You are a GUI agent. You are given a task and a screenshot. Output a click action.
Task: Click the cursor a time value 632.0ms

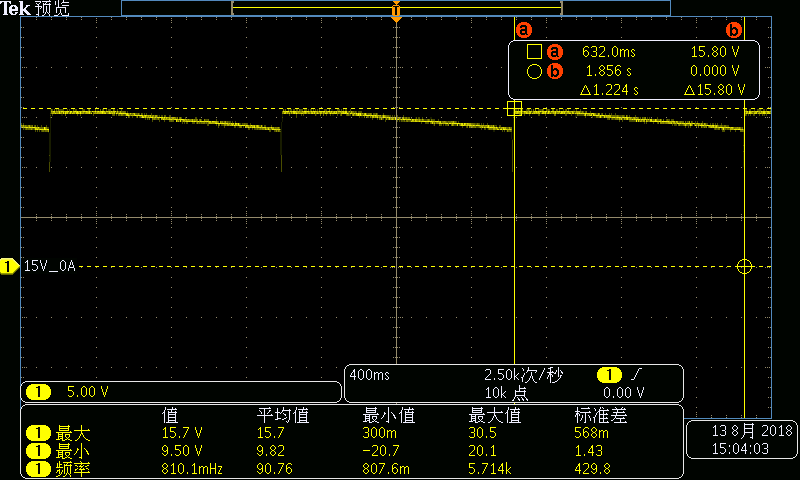click(609, 52)
